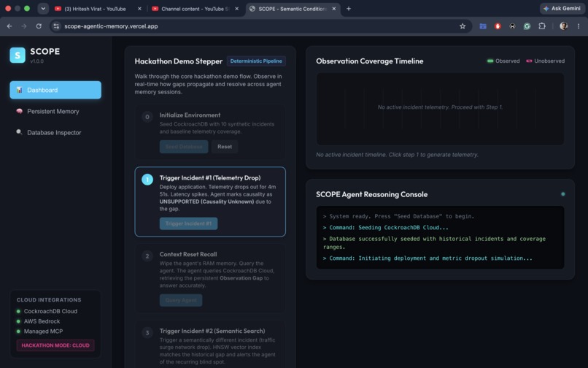Image resolution: width=588 pixels, height=368 pixels.
Task: Reload the current page
Action: coord(39,26)
